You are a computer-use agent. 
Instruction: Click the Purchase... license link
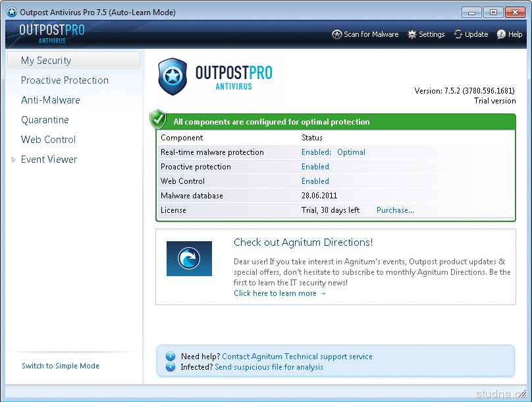pyautogui.click(x=395, y=210)
